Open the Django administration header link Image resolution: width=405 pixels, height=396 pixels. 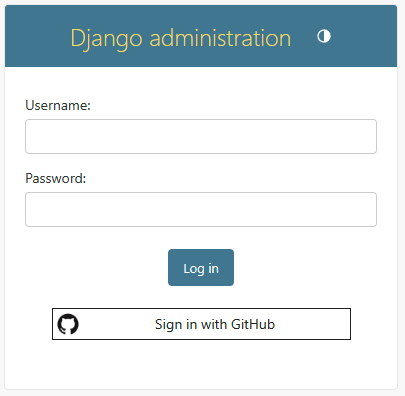[x=181, y=38]
